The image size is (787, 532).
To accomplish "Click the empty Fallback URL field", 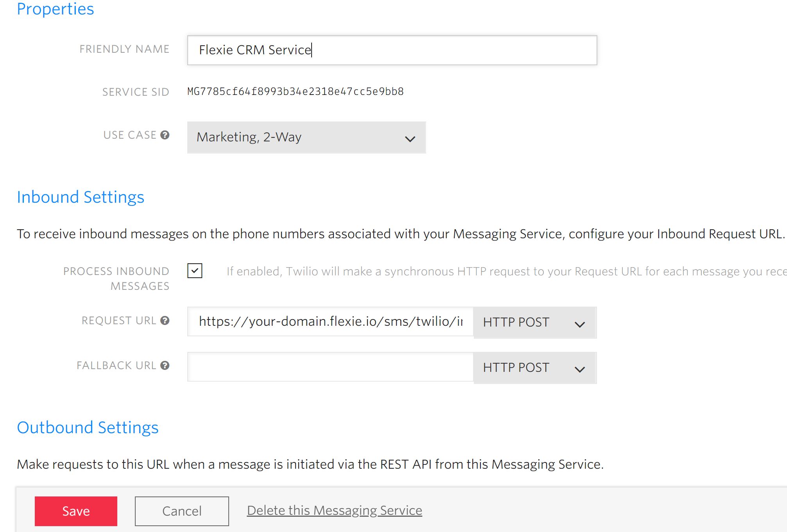I will (x=330, y=367).
